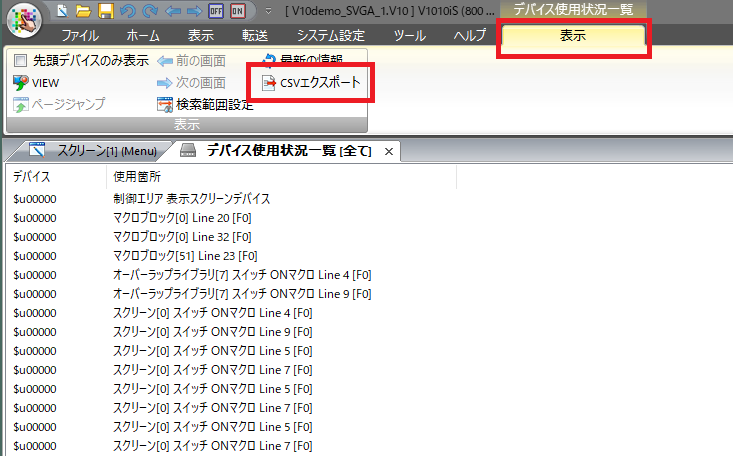Create a new file from quick toolbar
Screen dimensions: 733x456
tap(62, 11)
